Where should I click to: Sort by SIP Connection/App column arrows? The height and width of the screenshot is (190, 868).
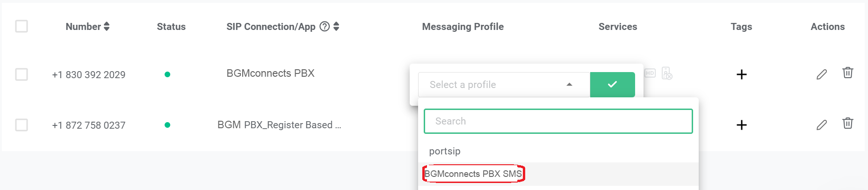[x=336, y=27]
